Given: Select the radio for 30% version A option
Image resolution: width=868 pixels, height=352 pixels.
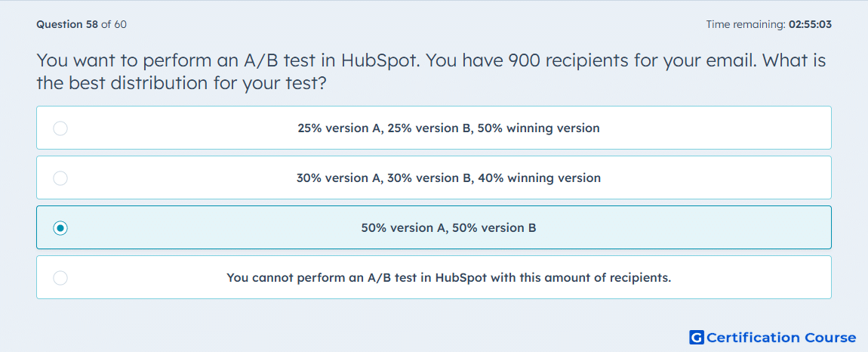Looking at the screenshot, I should [x=60, y=178].
